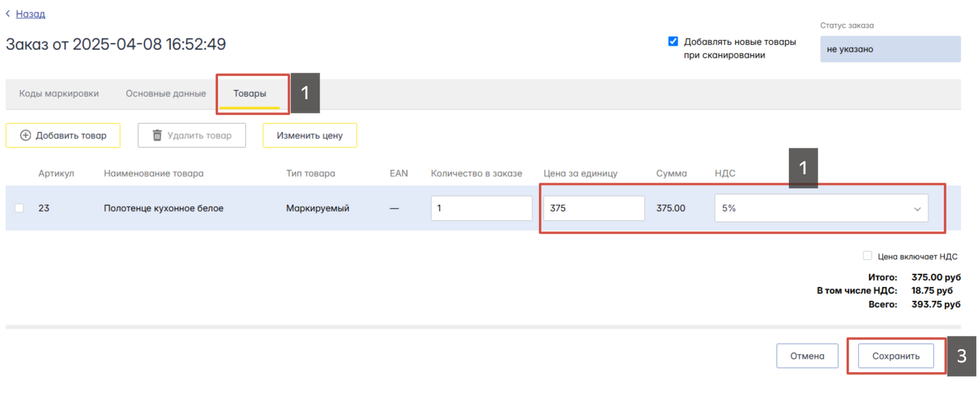The image size is (980, 402).
Task: Click the article number 23 cell
Action: pyautogui.click(x=44, y=208)
